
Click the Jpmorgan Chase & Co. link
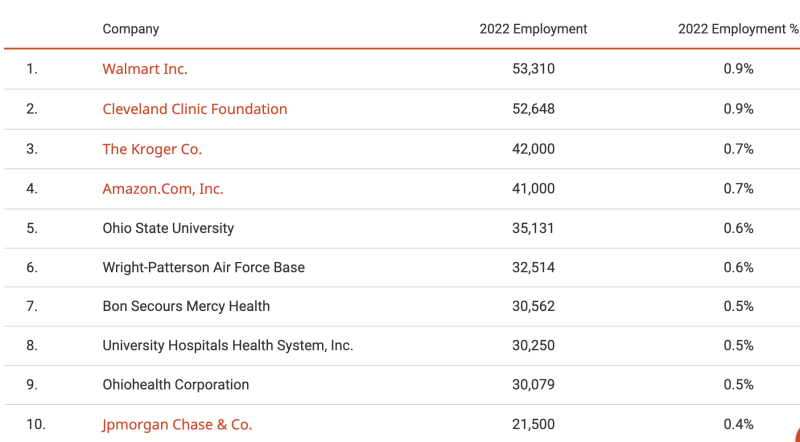point(177,425)
